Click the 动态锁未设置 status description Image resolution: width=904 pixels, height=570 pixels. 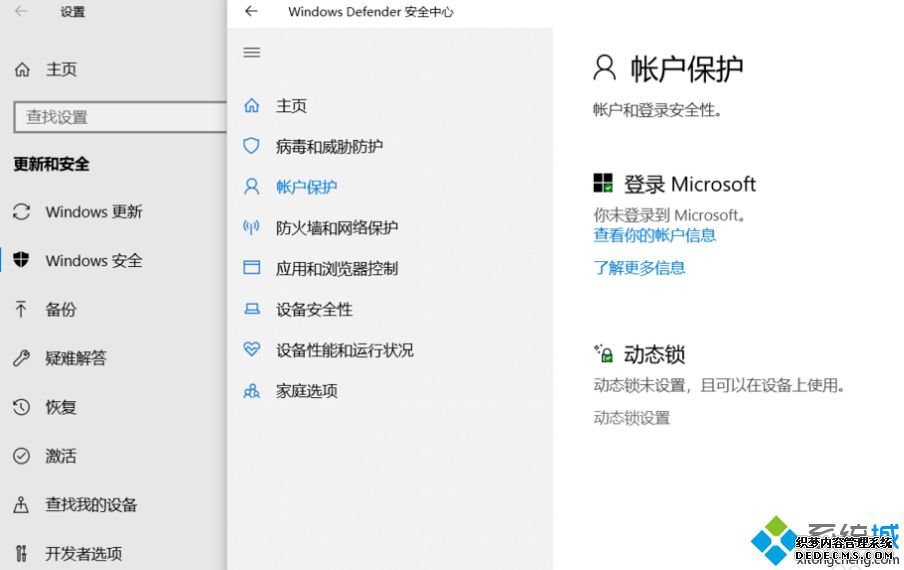[x=719, y=384]
